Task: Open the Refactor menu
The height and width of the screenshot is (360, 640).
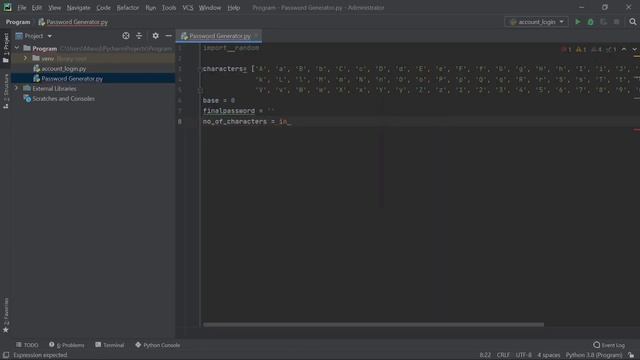Action: (x=128, y=8)
